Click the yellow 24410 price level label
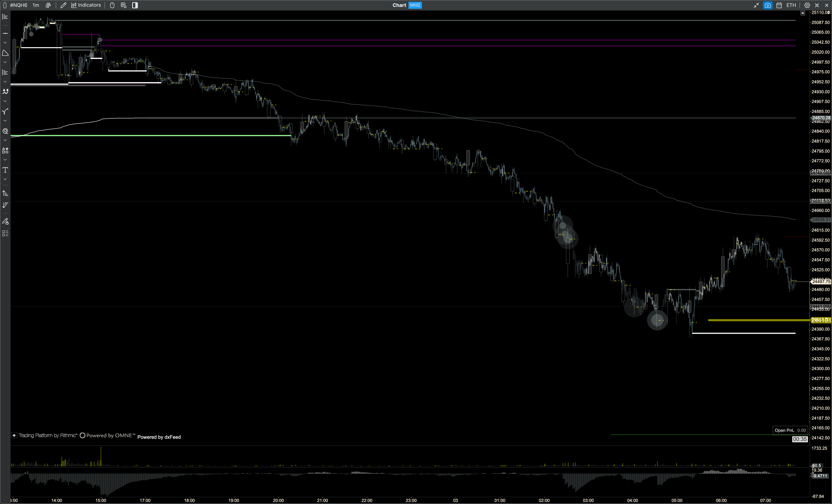 [x=821, y=320]
